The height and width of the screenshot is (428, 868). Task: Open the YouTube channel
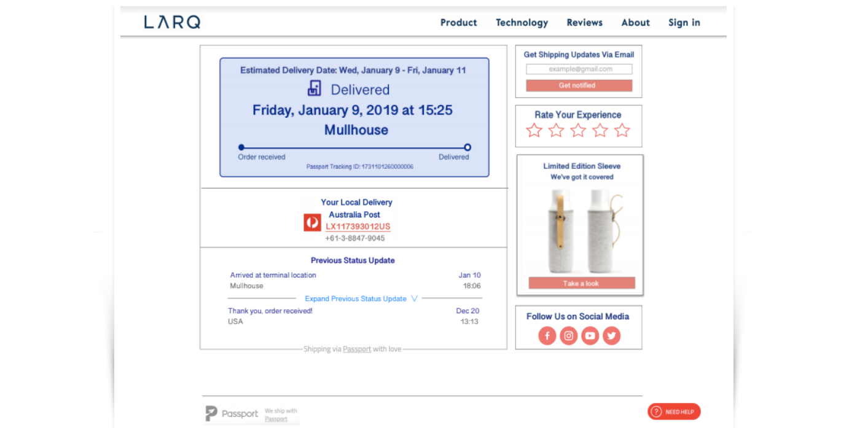click(590, 336)
